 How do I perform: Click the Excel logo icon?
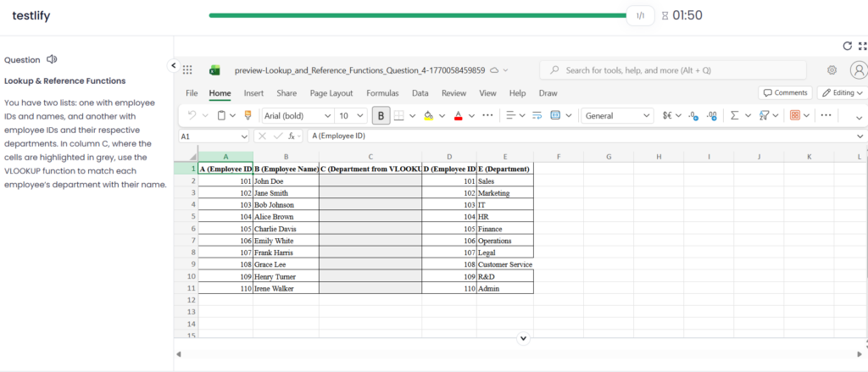pyautogui.click(x=214, y=70)
